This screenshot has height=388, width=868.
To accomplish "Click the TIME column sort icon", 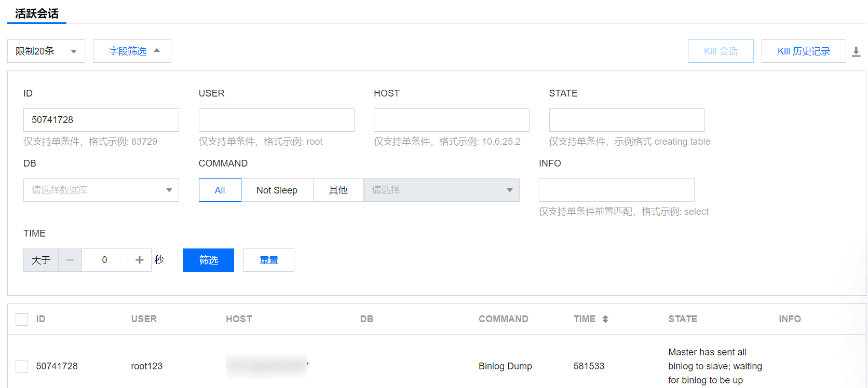I will coord(605,319).
